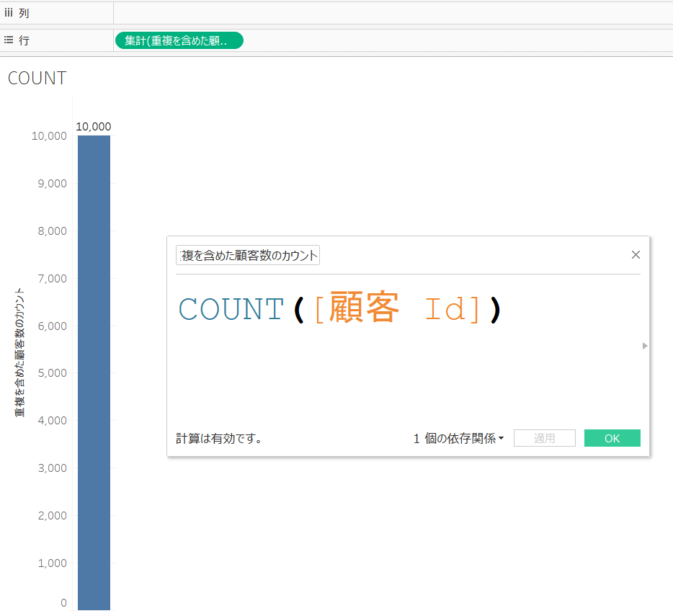Click the blue COUNT function keyword in formula
The height and width of the screenshot is (616, 673).
[231, 308]
